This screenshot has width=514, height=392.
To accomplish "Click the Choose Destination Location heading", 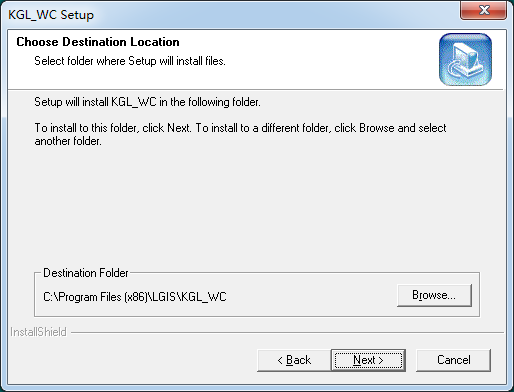I will coord(98,42).
